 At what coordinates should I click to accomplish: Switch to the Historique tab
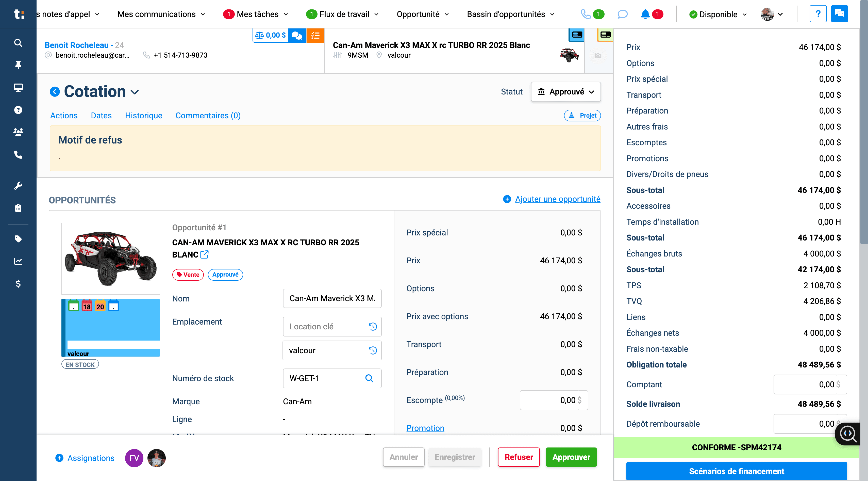point(144,116)
